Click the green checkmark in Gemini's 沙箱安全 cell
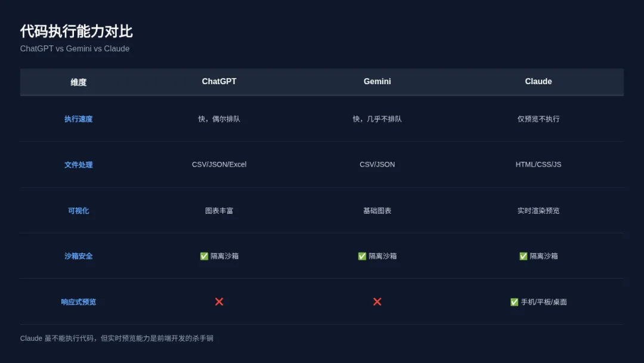This screenshot has height=363, width=644. 362,256
